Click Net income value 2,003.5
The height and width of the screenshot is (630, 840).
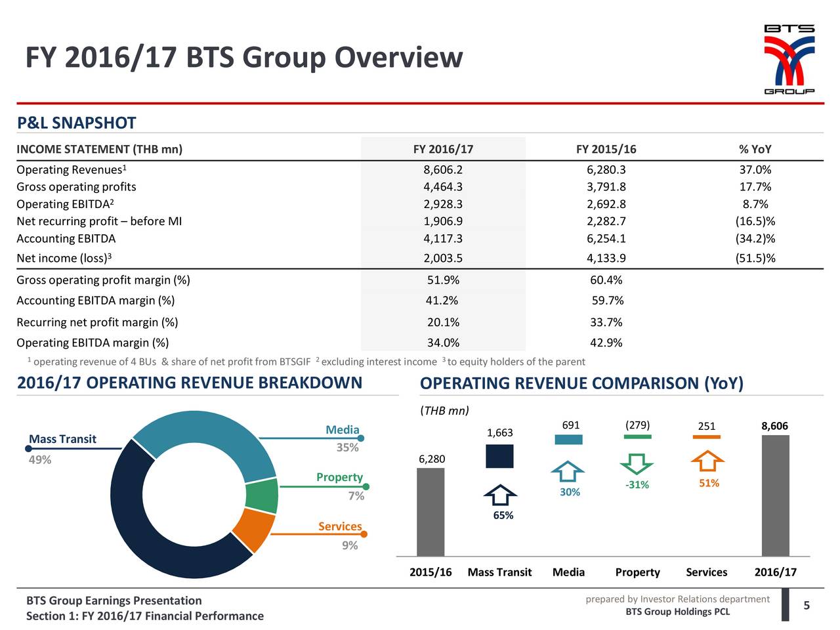[x=443, y=258]
